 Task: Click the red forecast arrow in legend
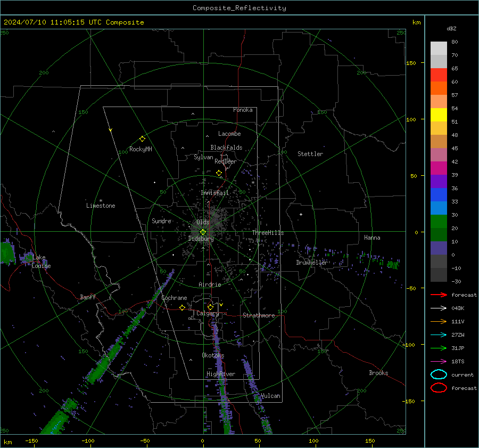(439, 295)
